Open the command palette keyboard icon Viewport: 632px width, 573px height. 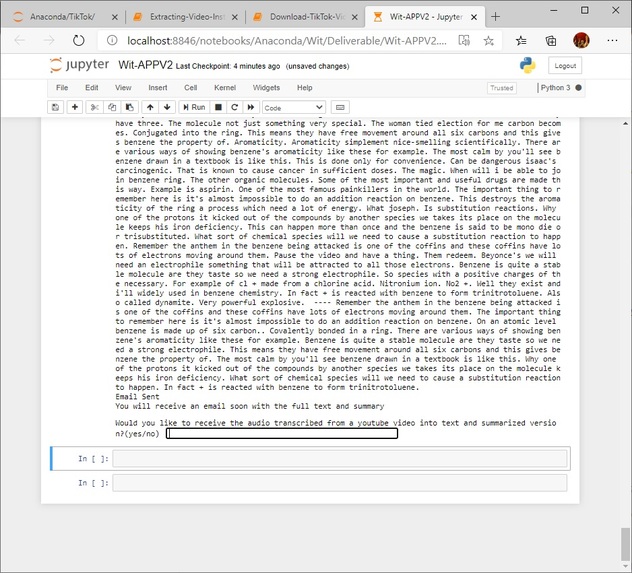pyautogui.click(x=340, y=107)
